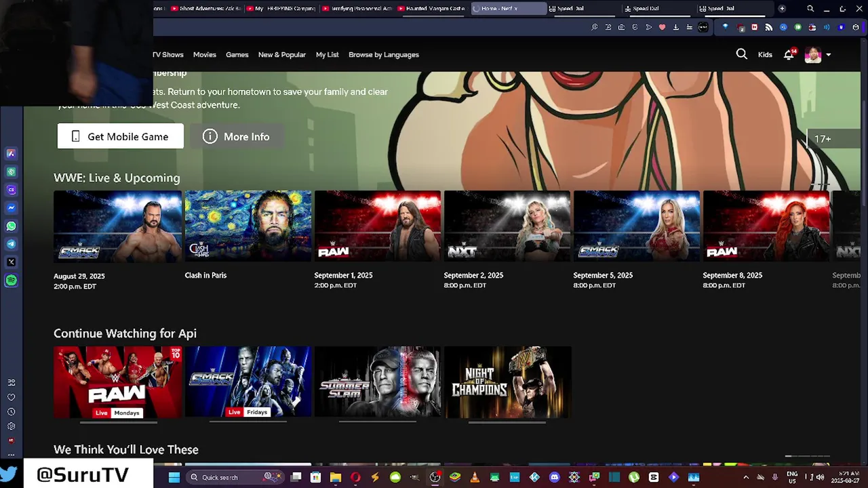Click the progress bar under RAW thumbnail
This screenshot has width=868, height=488.
click(x=118, y=422)
